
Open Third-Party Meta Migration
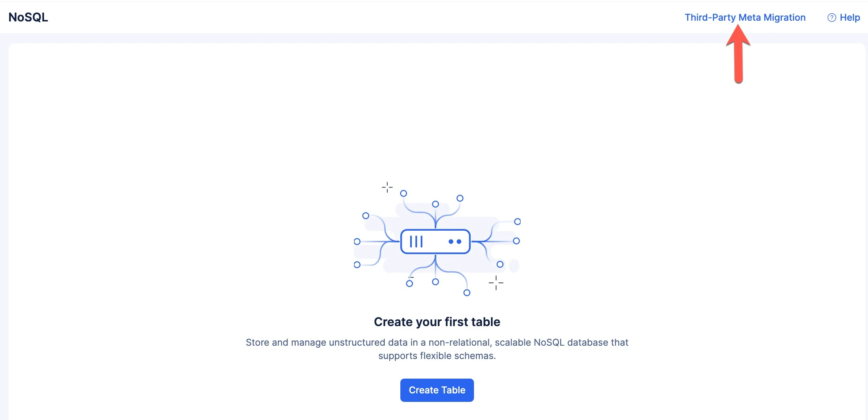click(745, 17)
